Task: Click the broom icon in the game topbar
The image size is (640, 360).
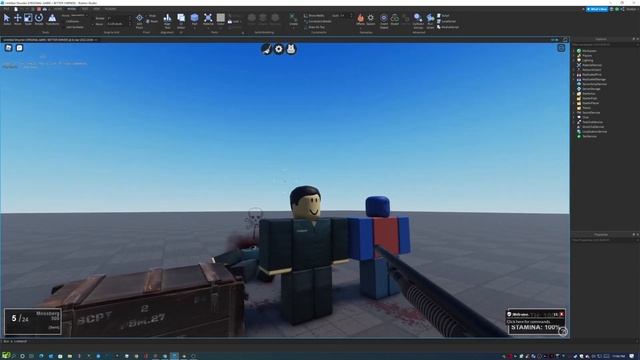Action: coord(266,49)
